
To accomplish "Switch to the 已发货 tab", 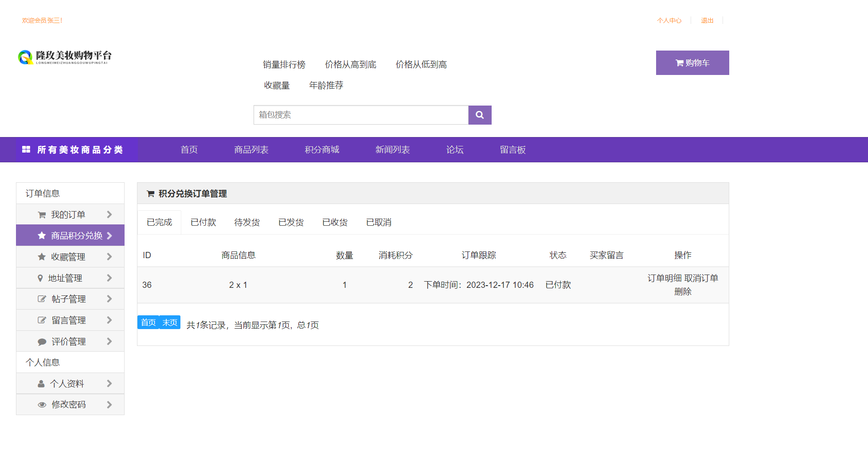I will [x=291, y=222].
